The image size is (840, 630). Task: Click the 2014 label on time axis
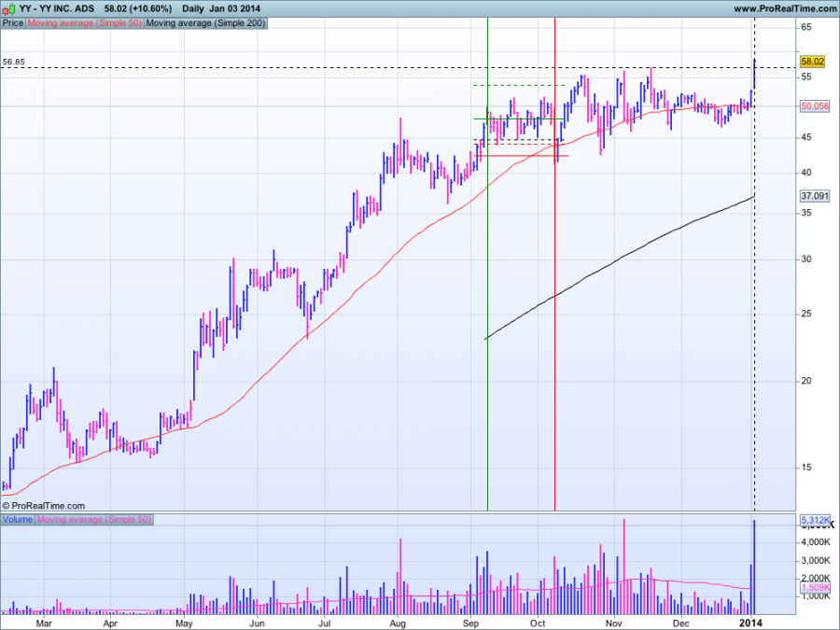(750, 623)
